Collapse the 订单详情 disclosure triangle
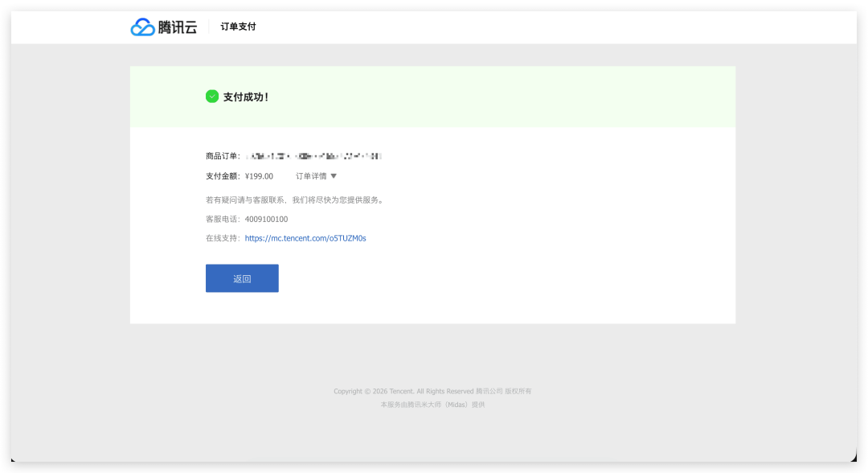The width and height of the screenshot is (868, 473). (x=333, y=175)
